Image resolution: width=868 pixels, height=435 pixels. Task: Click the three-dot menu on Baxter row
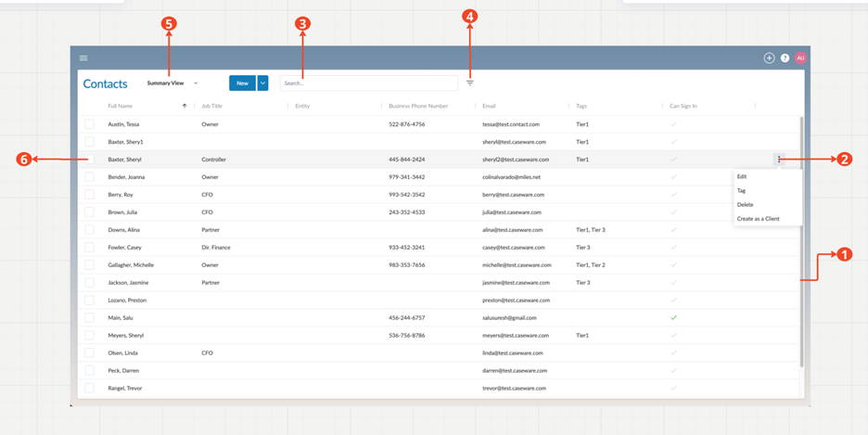779,160
